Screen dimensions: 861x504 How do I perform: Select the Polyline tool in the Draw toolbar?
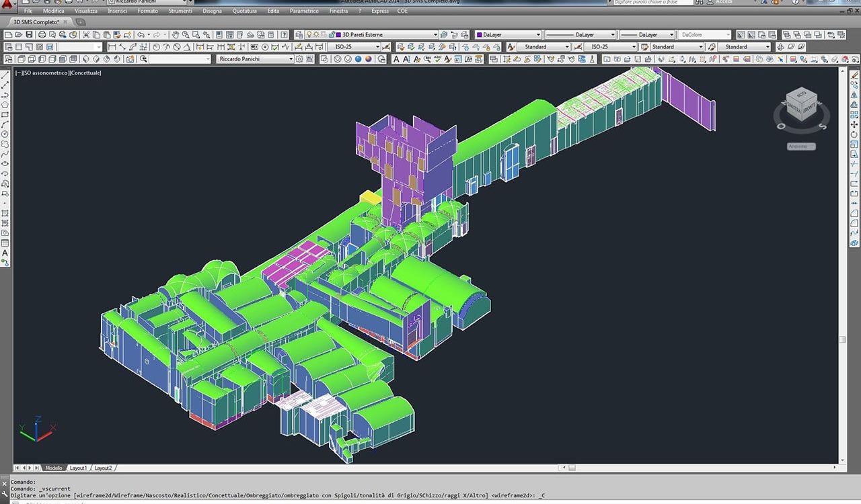point(5,95)
